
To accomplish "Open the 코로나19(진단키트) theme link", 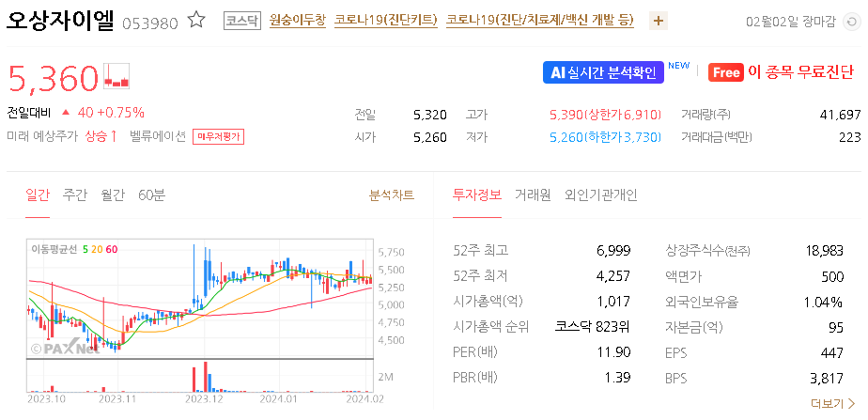I will pos(386,21).
